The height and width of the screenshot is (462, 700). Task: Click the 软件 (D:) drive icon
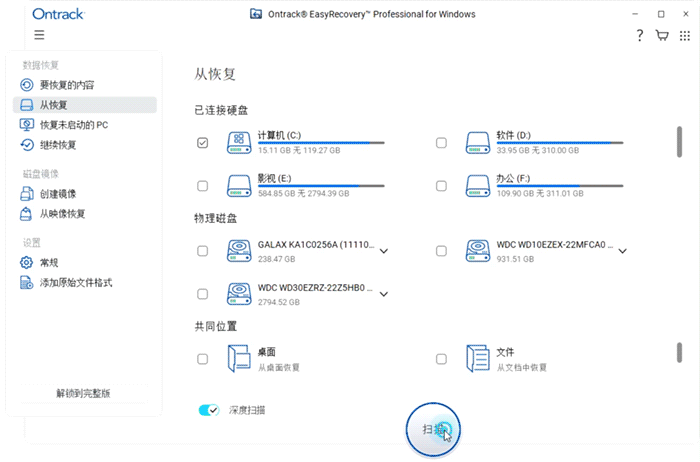478,143
